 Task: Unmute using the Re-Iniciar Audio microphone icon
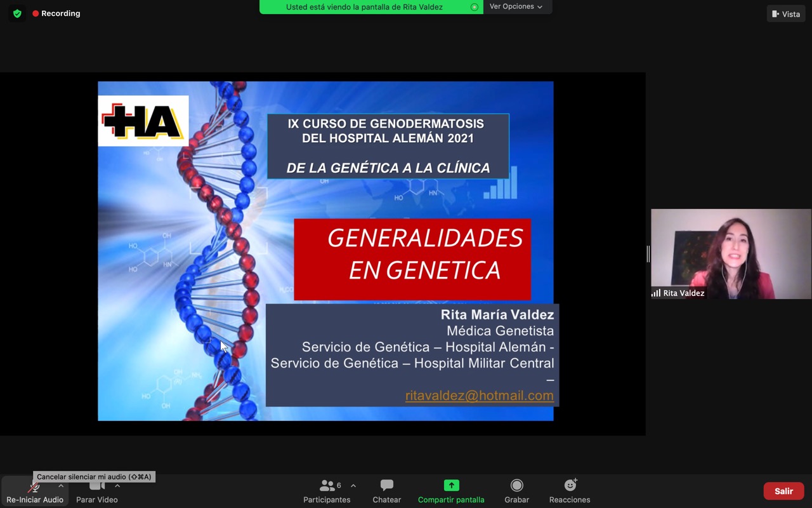[x=34, y=487]
